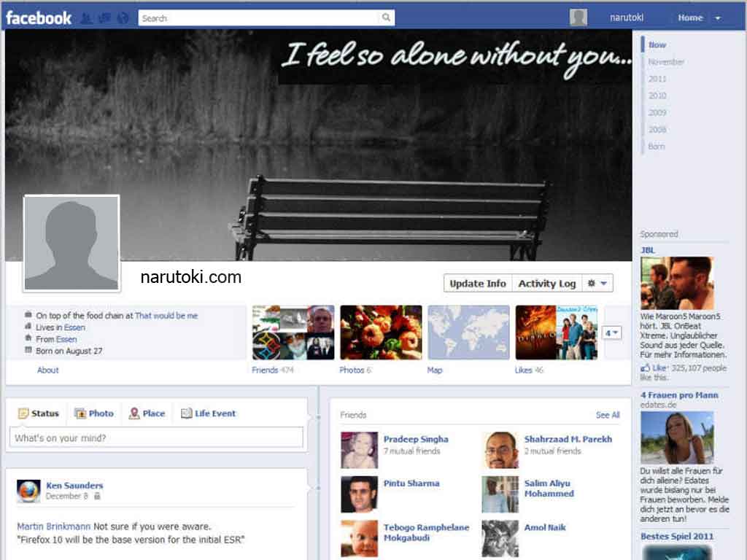Click the Update Info button
The height and width of the screenshot is (560, 747).
click(478, 284)
